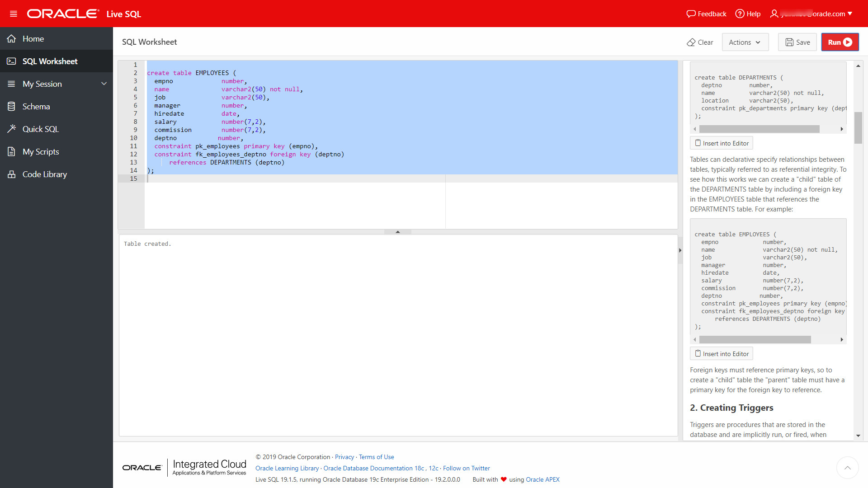
Task: Collapse the right tutorial panel arrow
Action: (x=680, y=250)
